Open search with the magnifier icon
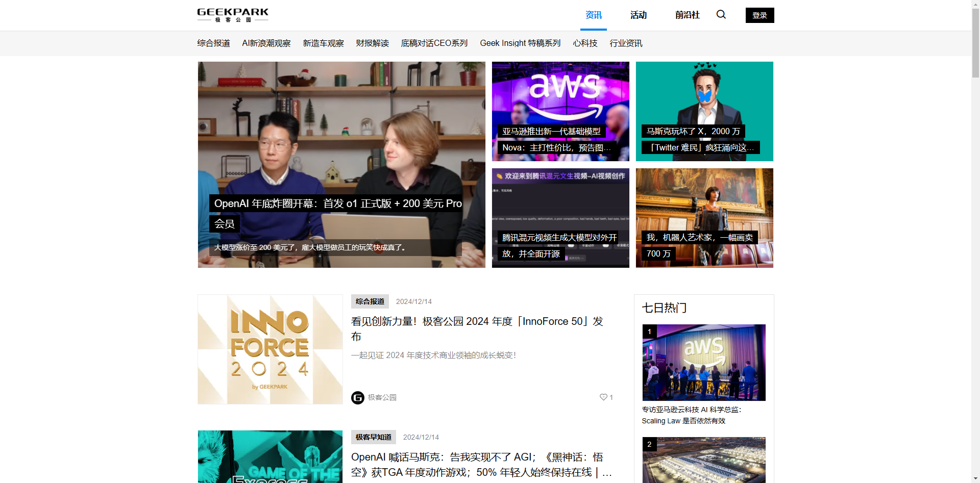Viewport: 980px width, 483px height. click(721, 15)
